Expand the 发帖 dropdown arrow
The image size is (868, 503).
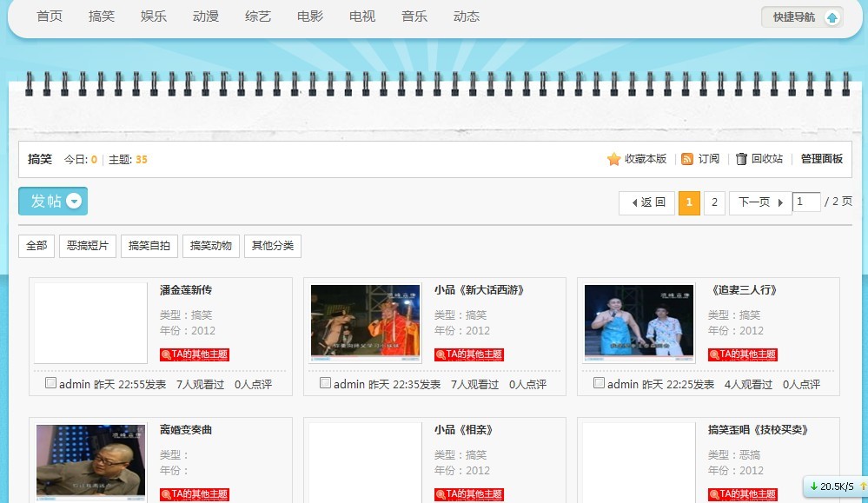tap(74, 201)
